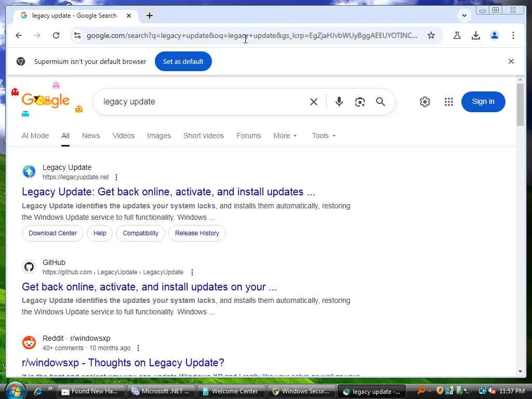Go back to the previous page
532x399 pixels.
click(19, 35)
